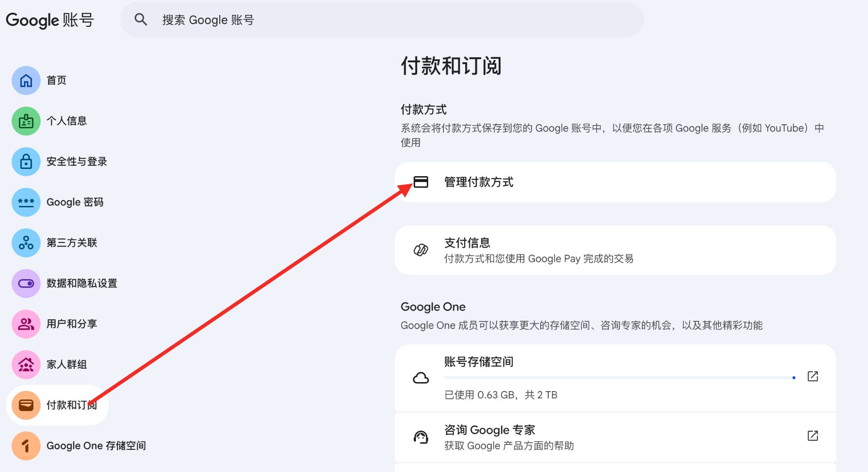Viewport: 868px width, 472px height.
Task: Click the Google One 存储空间 icon
Action: 26,446
